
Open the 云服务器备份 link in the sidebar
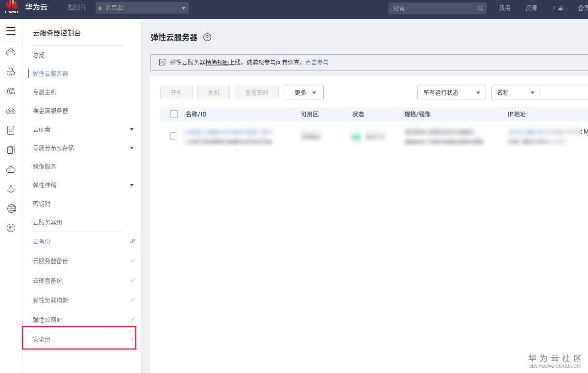50,261
